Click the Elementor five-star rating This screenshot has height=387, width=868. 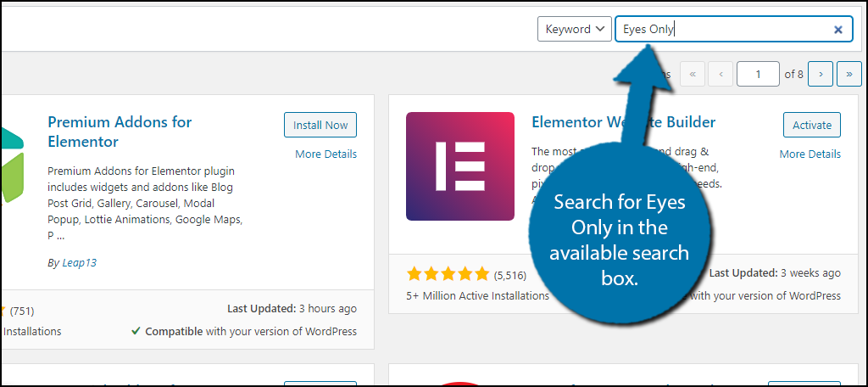[448, 273]
